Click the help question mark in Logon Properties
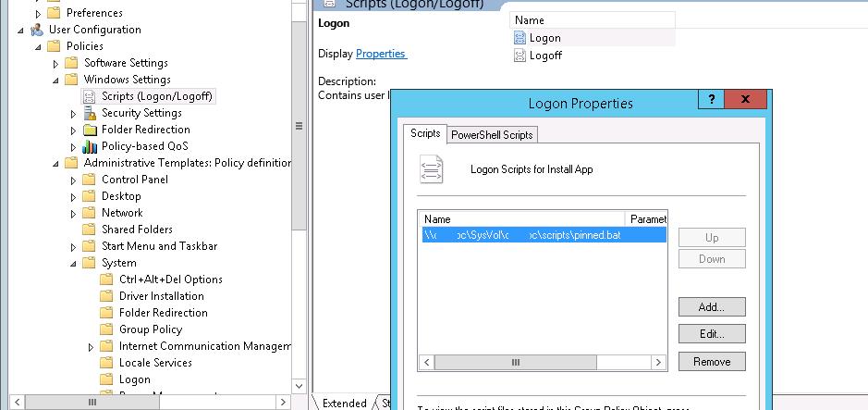This screenshot has height=410, width=868. [x=710, y=100]
